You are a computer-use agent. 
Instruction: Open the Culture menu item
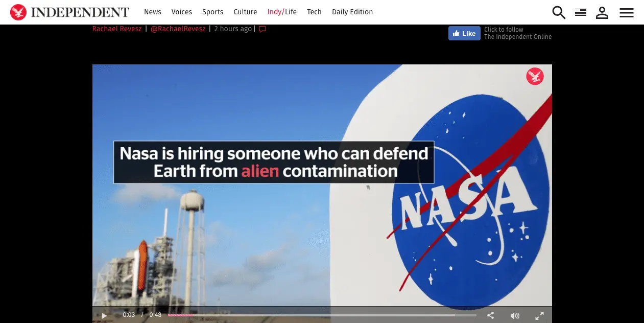tap(245, 12)
